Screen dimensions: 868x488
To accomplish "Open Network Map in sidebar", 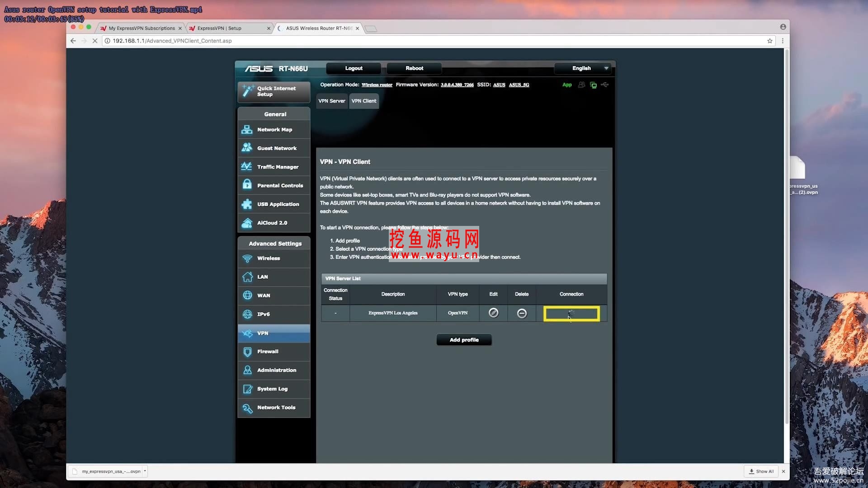I will pos(274,130).
